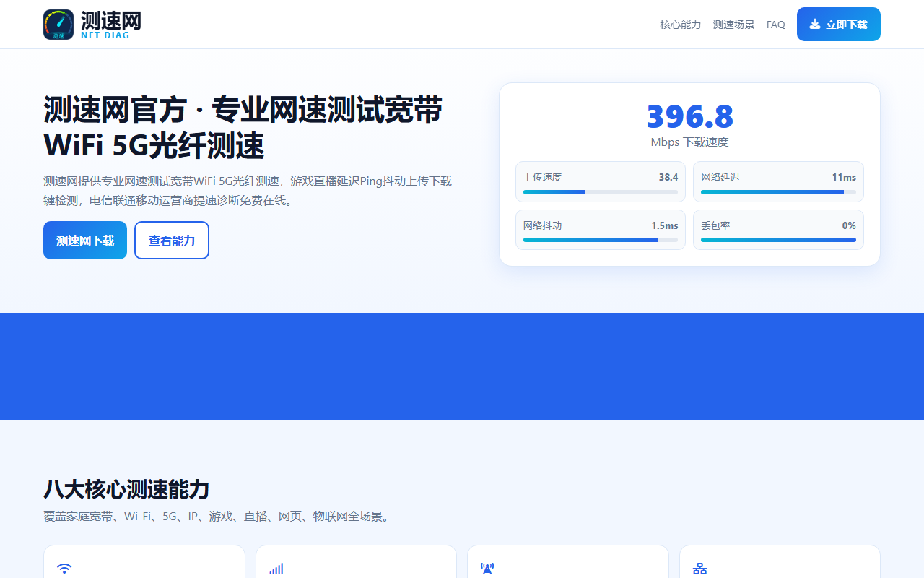Click the 丢包率 progress bar

(778, 240)
